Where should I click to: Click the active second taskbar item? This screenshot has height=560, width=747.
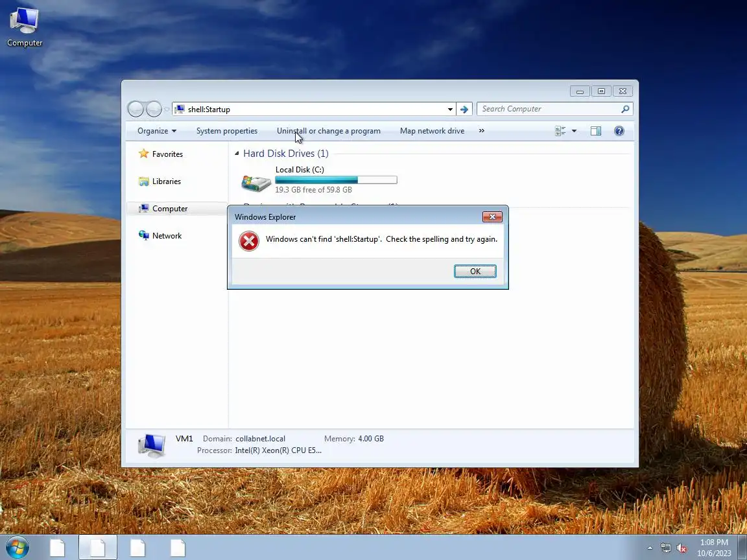click(x=98, y=548)
